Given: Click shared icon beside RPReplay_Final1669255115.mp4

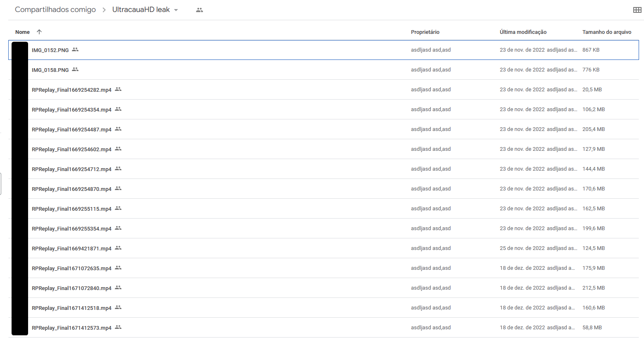Looking at the screenshot, I should click(118, 208).
